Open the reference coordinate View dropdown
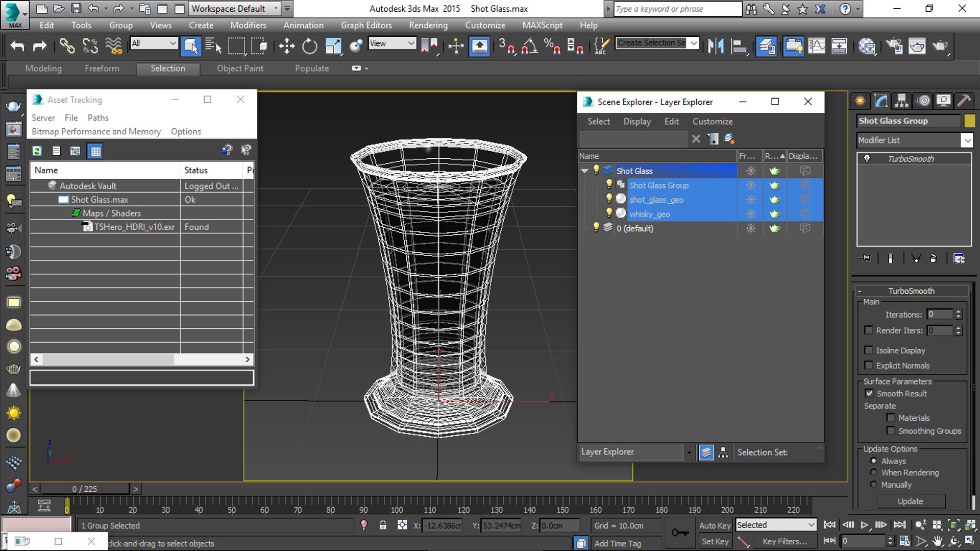The image size is (980, 551). (392, 43)
